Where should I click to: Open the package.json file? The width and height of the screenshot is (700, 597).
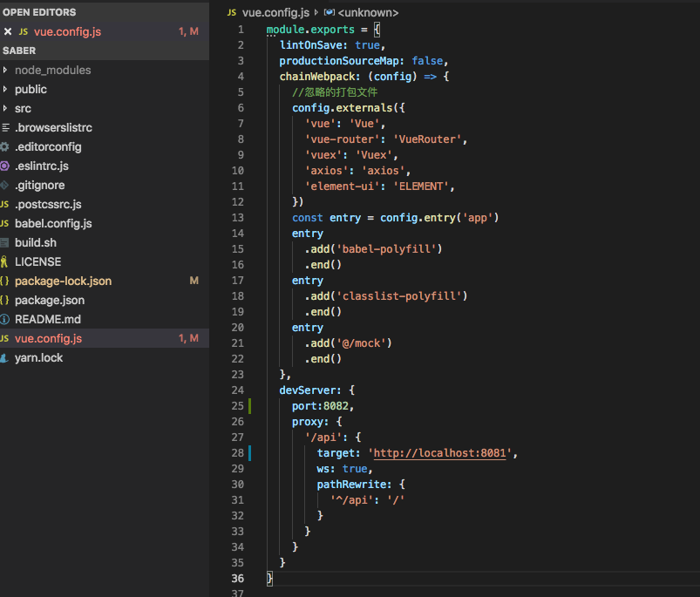pyautogui.click(x=50, y=301)
